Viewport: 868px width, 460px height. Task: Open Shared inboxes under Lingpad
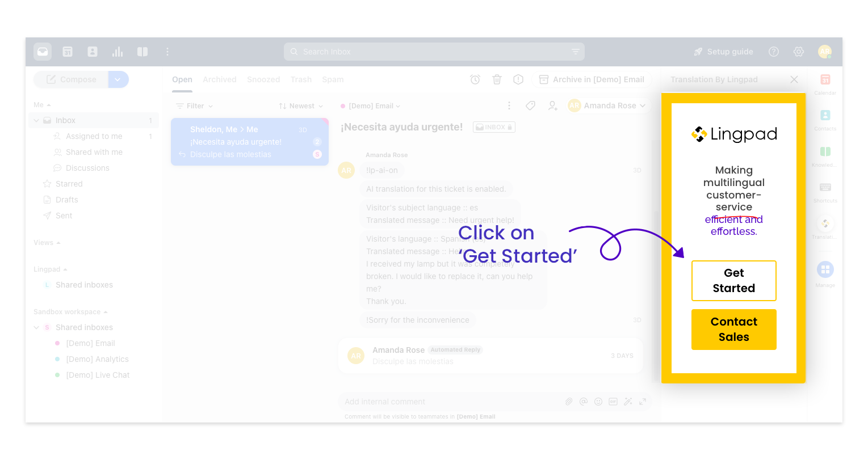click(x=84, y=285)
